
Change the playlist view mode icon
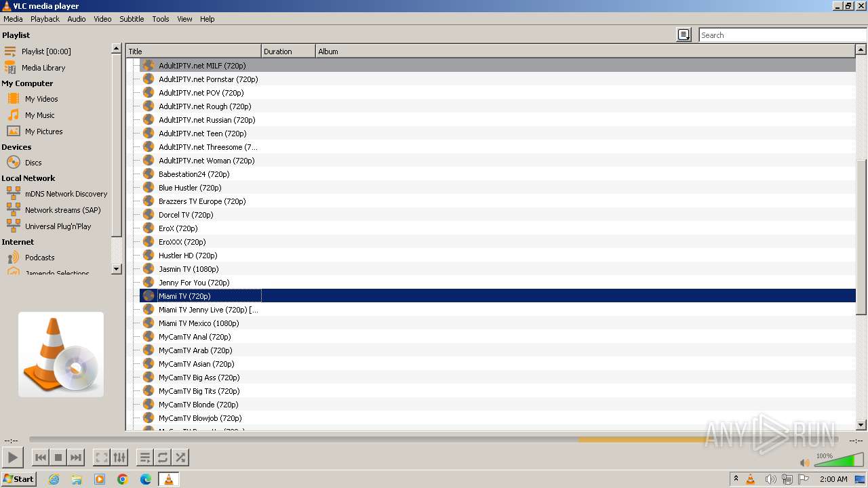tap(684, 35)
